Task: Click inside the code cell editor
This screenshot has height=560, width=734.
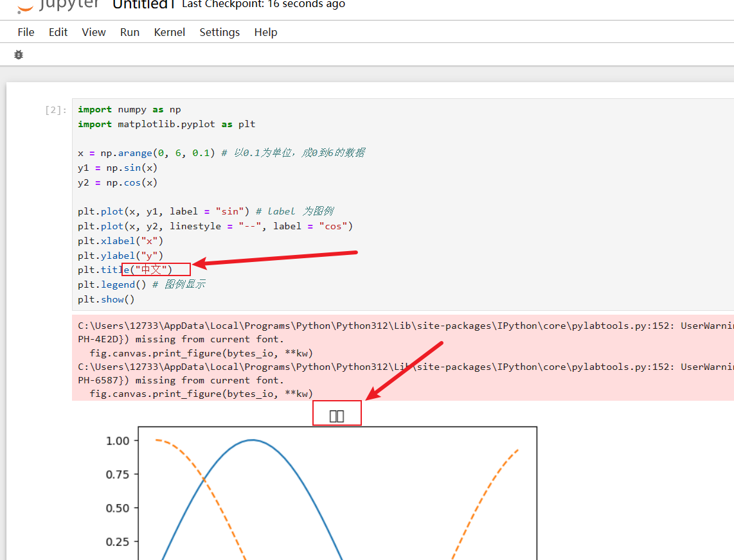Action: (402, 204)
